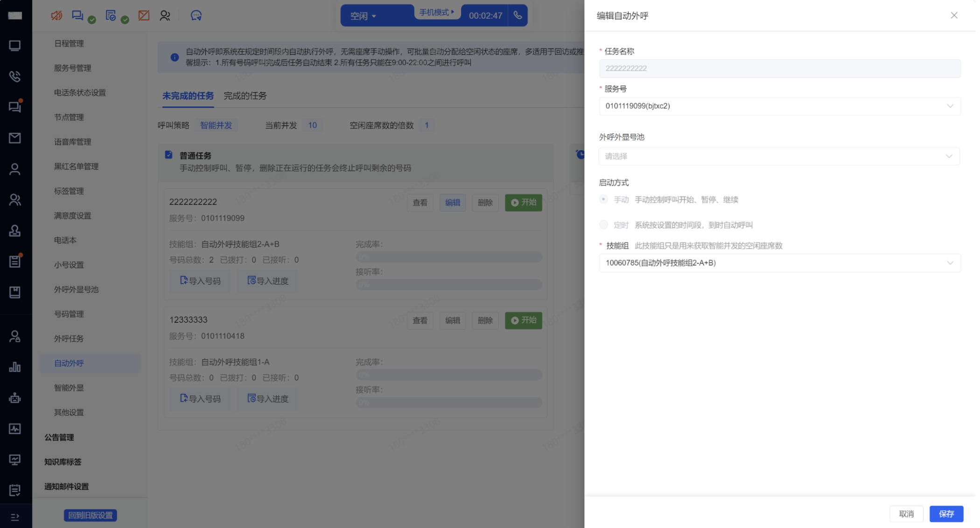Expand 公告管理 section in menu
The image size is (980, 528).
tap(59, 437)
